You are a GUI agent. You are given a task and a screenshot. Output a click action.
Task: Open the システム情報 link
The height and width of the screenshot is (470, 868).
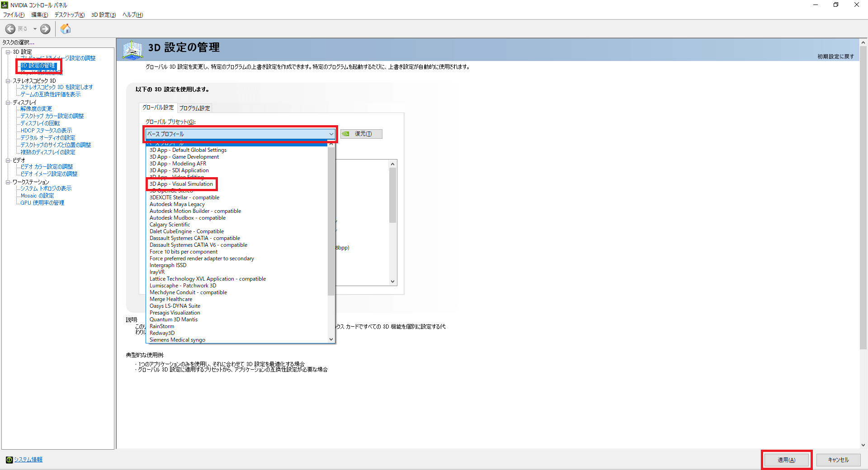(x=28, y=460)
